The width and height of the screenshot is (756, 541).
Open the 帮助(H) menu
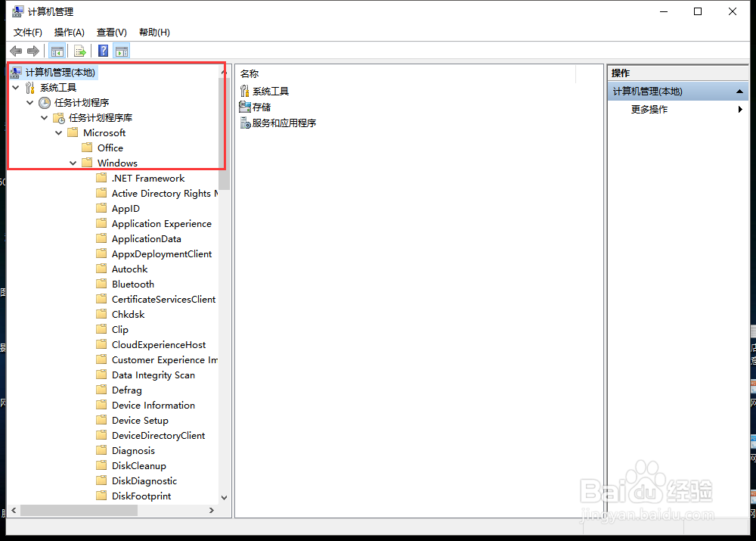(x=154, y=33)
